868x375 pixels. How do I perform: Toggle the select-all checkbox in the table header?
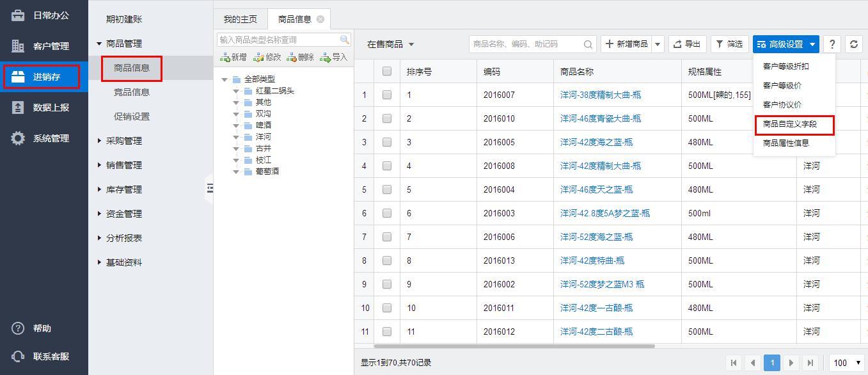(387, 71)
